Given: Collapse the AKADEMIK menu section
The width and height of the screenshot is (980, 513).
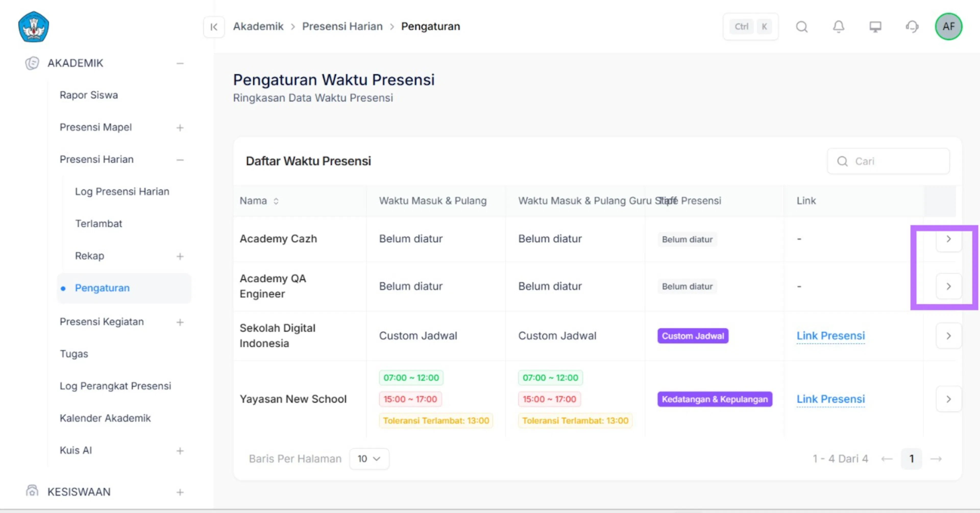Looking at the screenshot, I should click(x=180, y=63).
